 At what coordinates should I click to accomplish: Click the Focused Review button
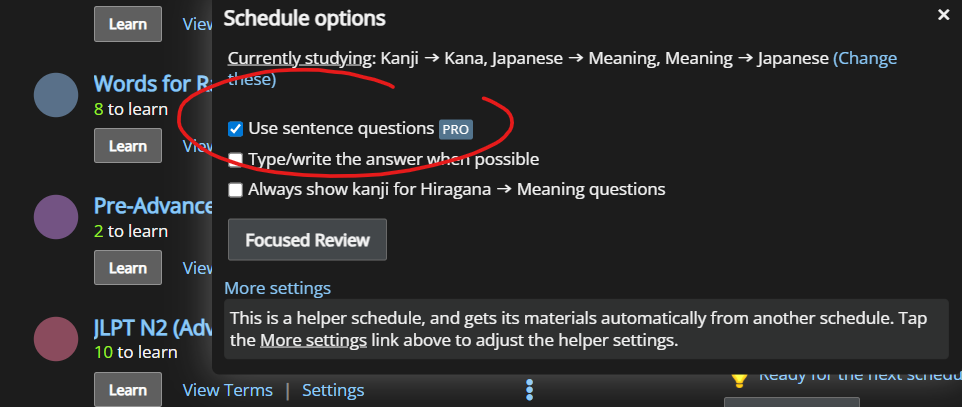coord(307,240)
